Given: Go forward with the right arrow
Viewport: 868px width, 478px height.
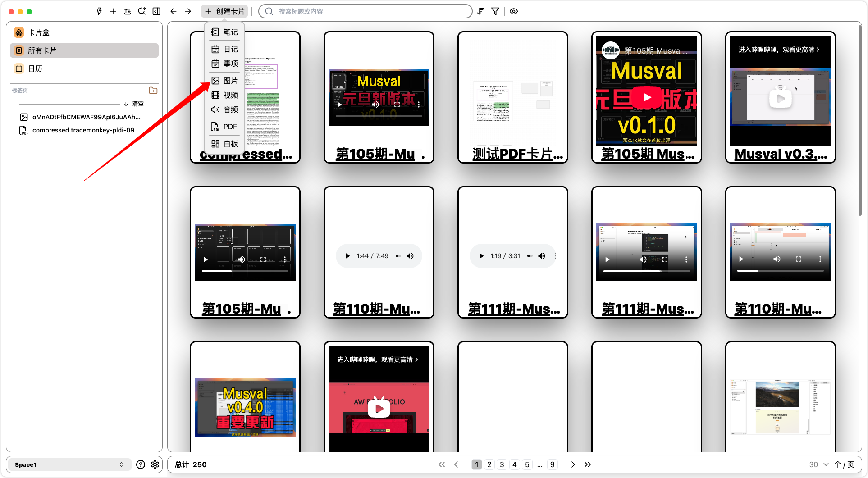Looking at the screenshot, I should point(188,11).
